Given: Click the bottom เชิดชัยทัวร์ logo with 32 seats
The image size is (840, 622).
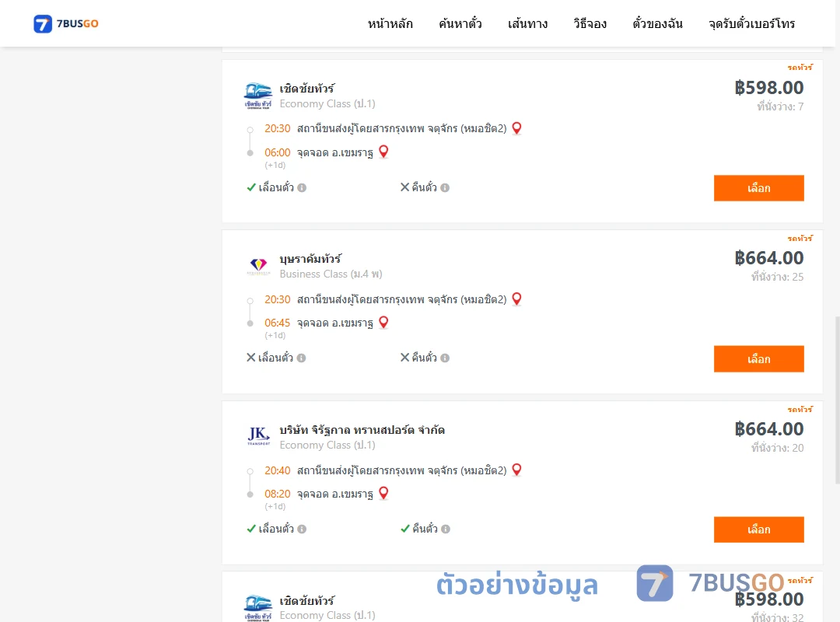Looking at the screenshot, I should (x=257, y=608).
